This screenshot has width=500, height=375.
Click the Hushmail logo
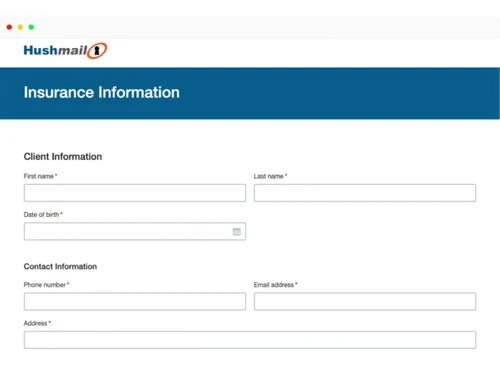coord(65,51)
